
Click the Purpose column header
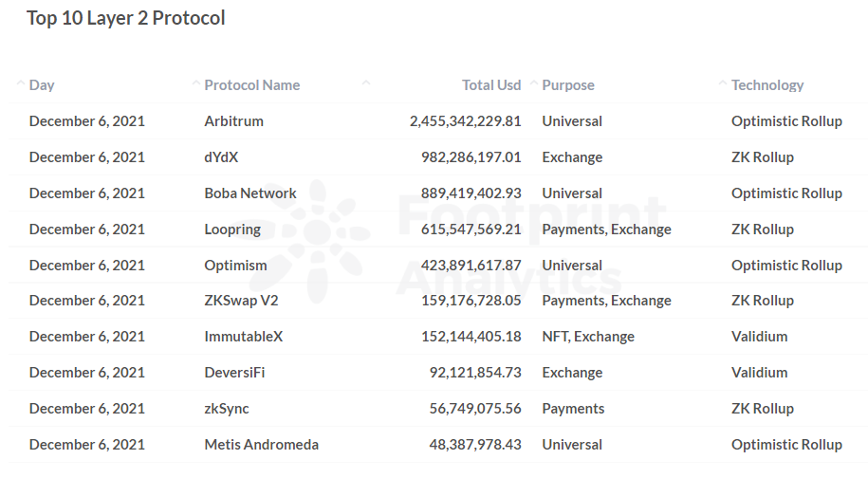click(568, 85)
